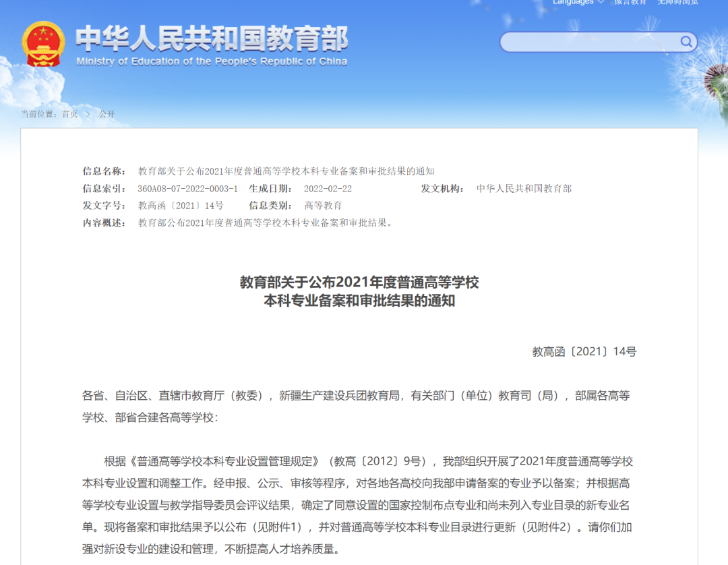Screen dimensions: 728x565
Task: Click the 信息索引 label
Action: click(x=104, y=189)
